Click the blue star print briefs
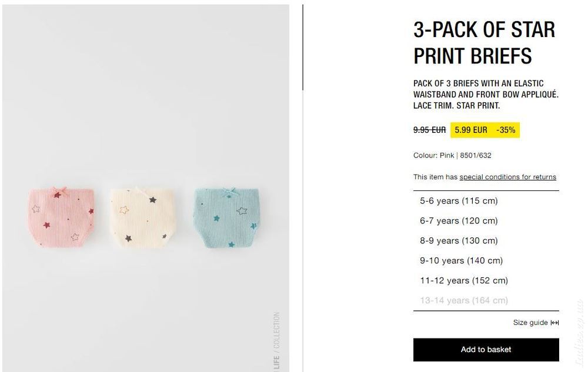This screenshot has width=588, height=372. [226, 217]
